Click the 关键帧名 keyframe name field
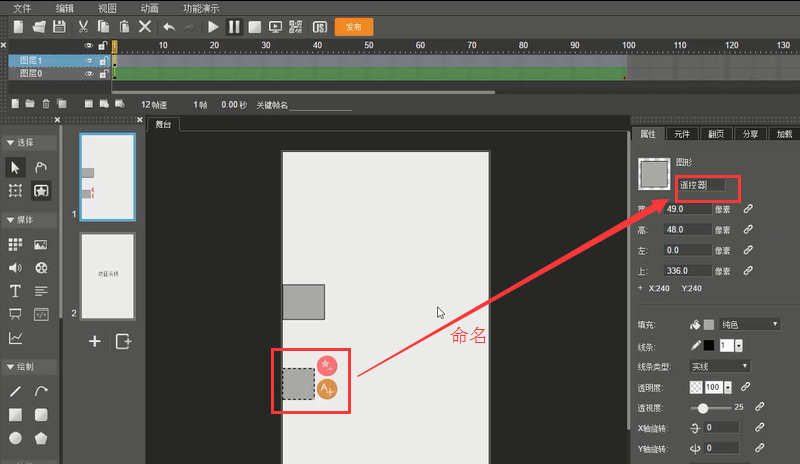800x464 pixels. pyautogui.click(x=320, y=105)
